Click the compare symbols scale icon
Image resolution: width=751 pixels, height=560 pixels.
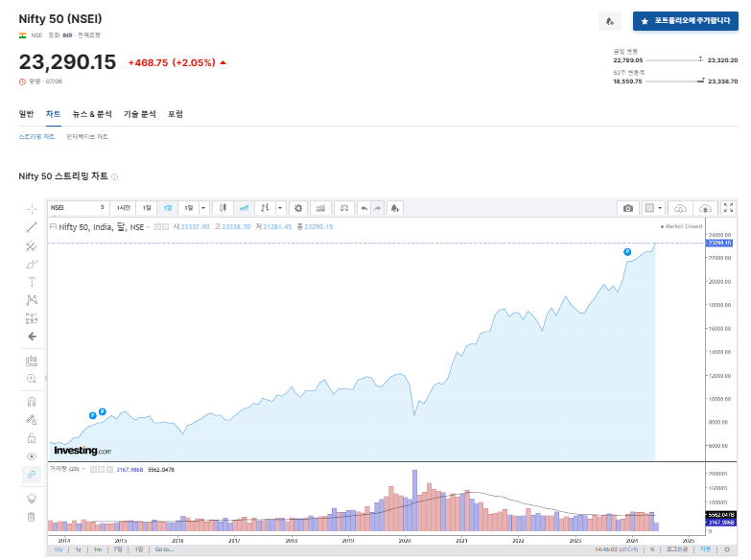tap(344, 208)
